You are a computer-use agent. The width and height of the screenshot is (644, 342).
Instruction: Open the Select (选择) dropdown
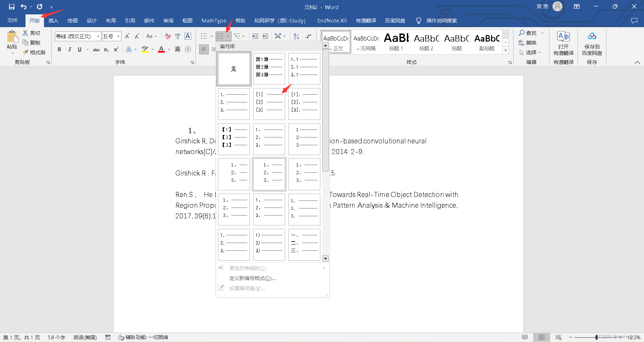point(530,53)
